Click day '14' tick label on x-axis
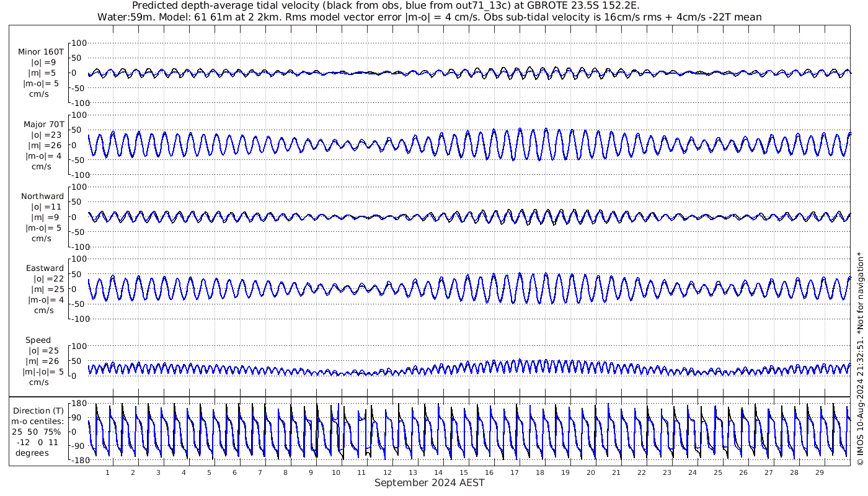 (438, 472)
